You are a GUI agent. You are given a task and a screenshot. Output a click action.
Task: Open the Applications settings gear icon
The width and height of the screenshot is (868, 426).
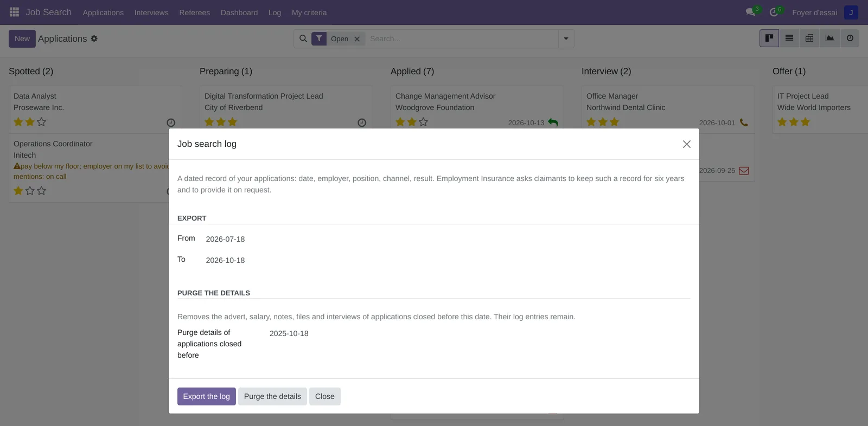coord(94,38)
